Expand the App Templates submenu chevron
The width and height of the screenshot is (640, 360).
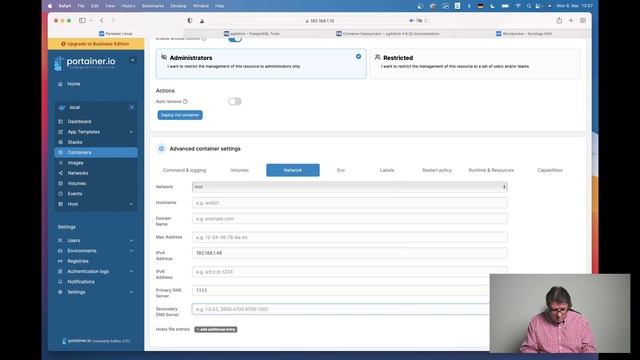[x=131, y=132]
